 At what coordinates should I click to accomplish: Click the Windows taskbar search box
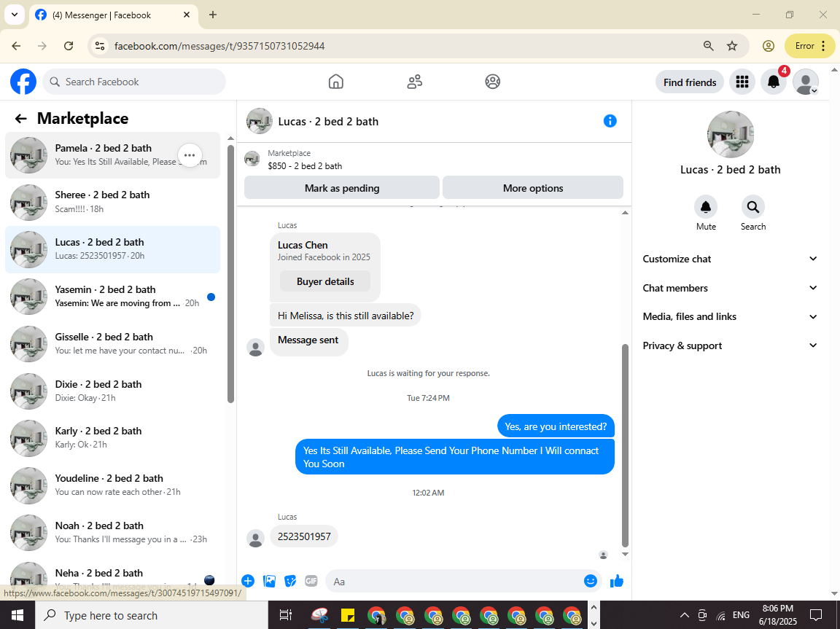(x=152, y=615)
